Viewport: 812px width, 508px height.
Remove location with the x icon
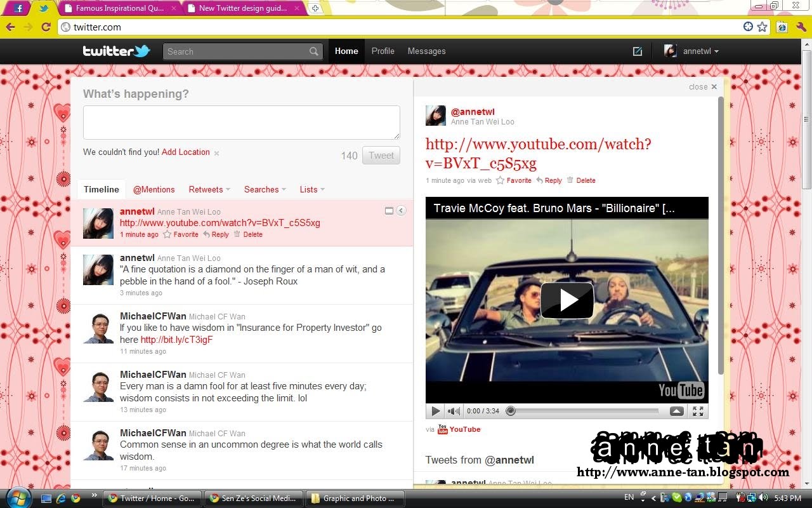pos(216,153)
